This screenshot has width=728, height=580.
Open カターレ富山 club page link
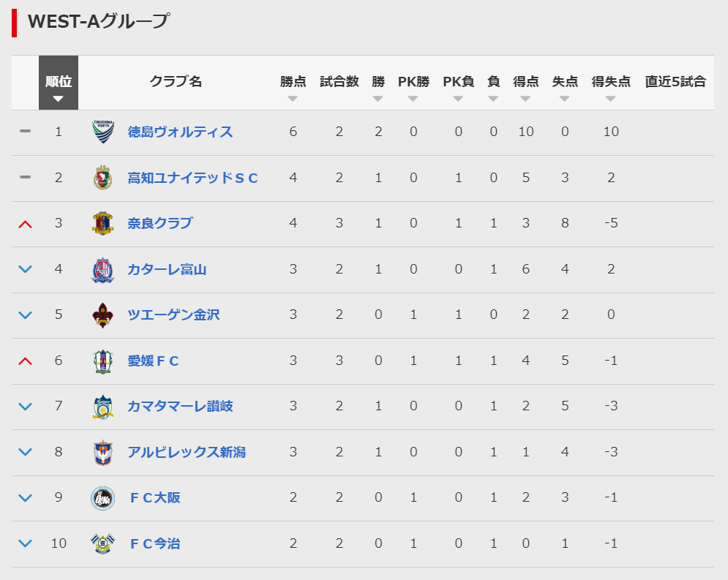click(x=167, y=269)
